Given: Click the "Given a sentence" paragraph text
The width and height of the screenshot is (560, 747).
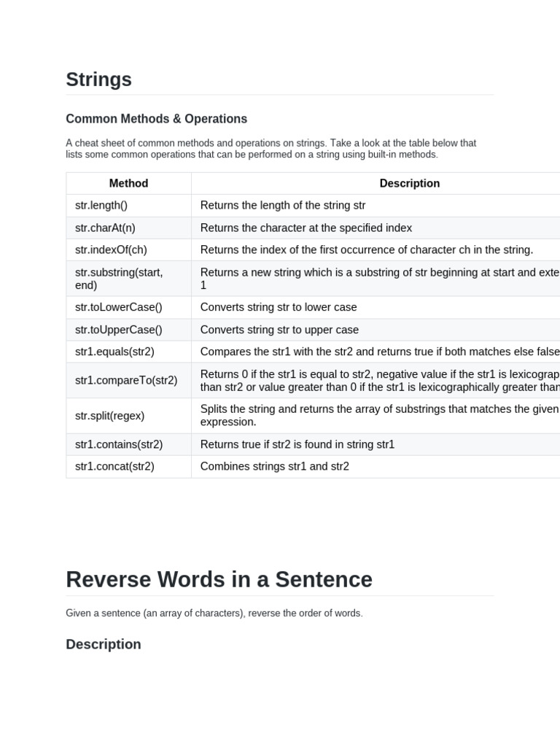Looking at the screenshot, I should click(x=214, y=614).
